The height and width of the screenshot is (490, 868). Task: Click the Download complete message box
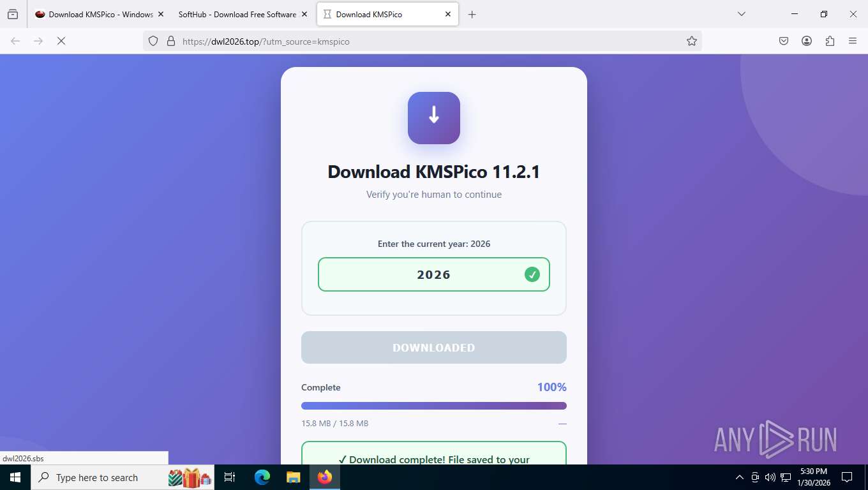[x=434, y=453]
